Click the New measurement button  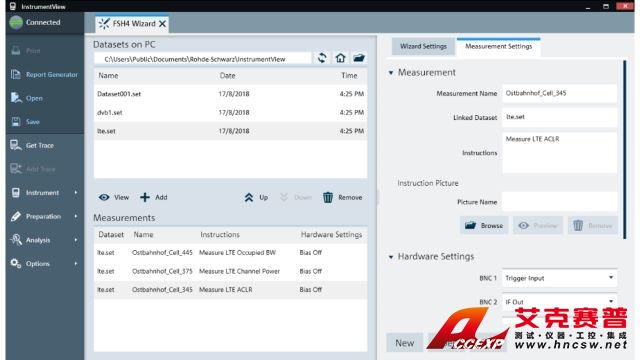coord(404,343)
